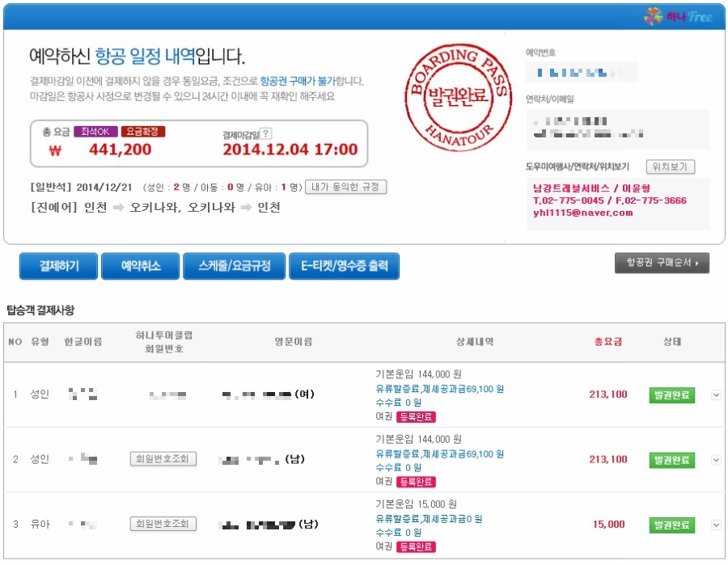Click the HanaFree logo
Screen dimensions: 728x565
[x=678, y=15]
